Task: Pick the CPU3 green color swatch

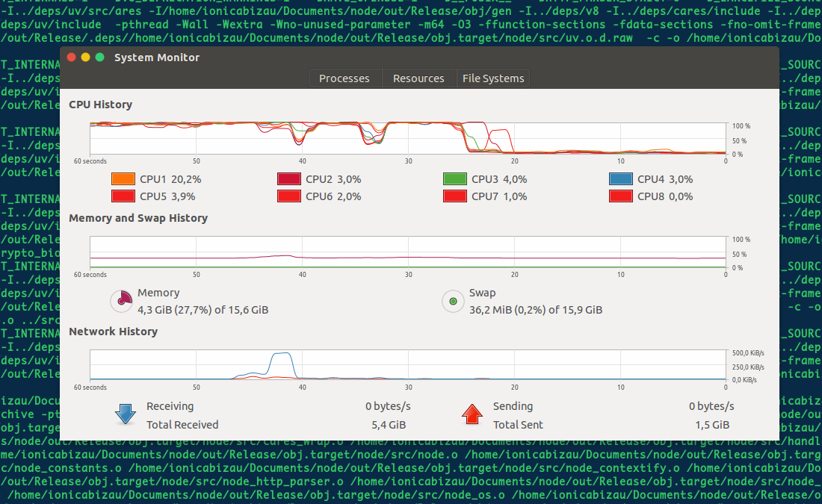Action: 454,179
